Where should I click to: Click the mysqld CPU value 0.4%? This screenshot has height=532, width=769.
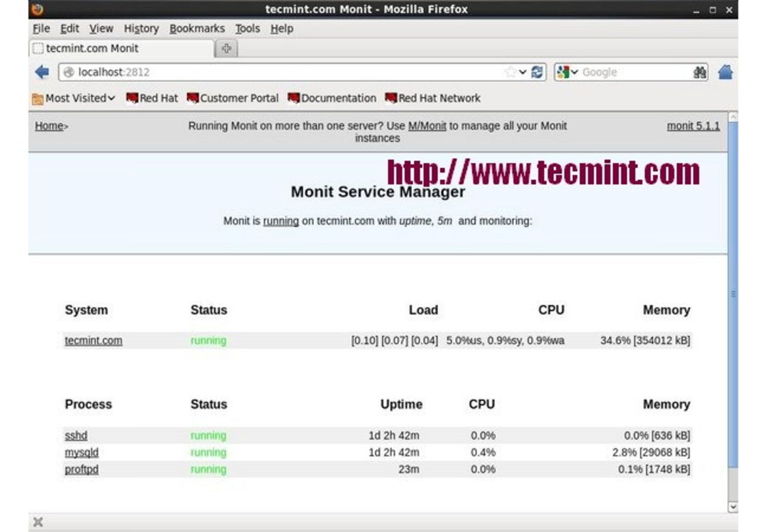(x=483, y=452)
